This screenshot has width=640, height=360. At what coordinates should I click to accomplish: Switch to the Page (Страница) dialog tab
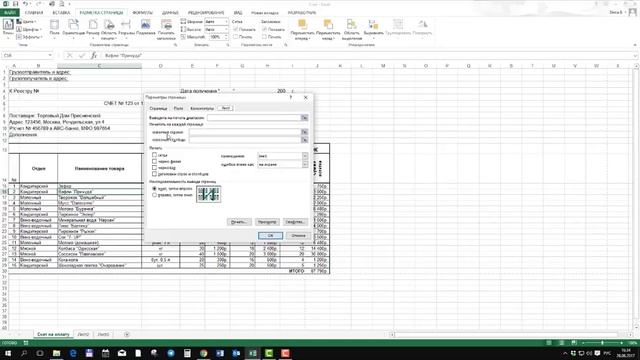(x=158, y=108)
